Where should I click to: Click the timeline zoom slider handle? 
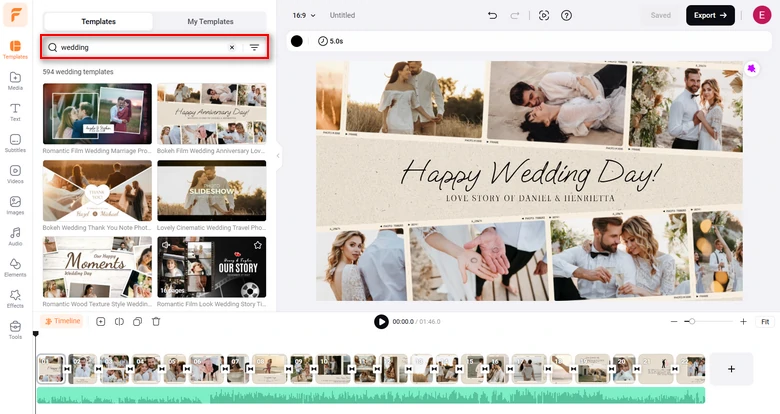(x=691, y=321)
